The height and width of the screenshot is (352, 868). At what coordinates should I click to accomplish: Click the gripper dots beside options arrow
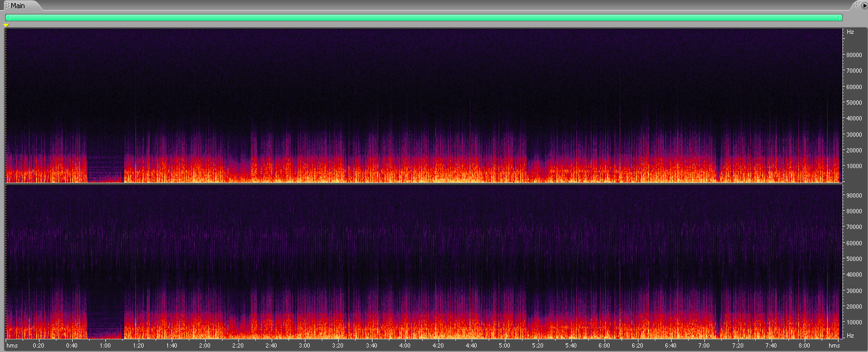coord(856,6)
